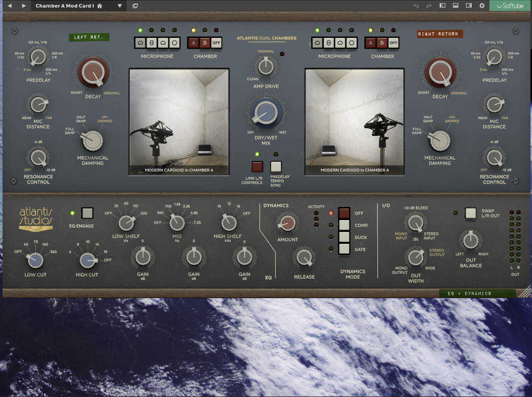This screenshot has height=397, width=532.
Task: Select the figure-8 microphone icon on the left
Action: pos(152,43)
